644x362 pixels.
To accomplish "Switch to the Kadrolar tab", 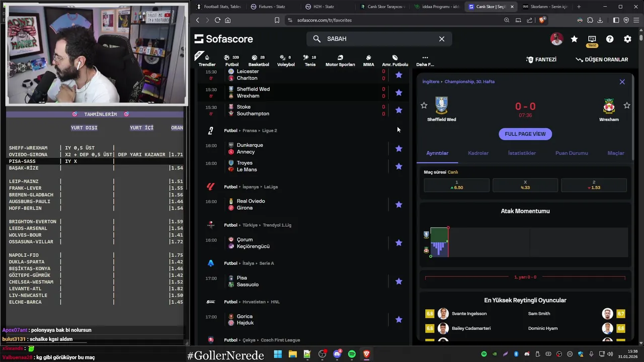I will coord(478,153).
